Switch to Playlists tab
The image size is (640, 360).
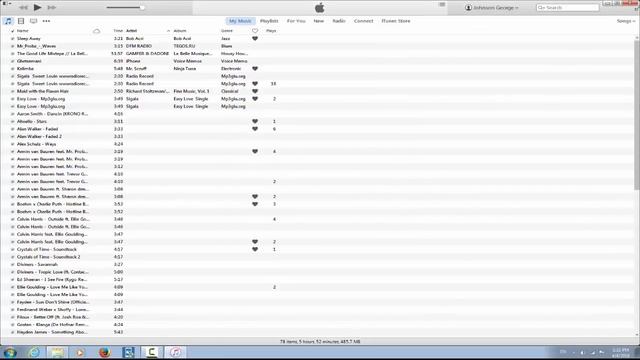coord(269,21)
